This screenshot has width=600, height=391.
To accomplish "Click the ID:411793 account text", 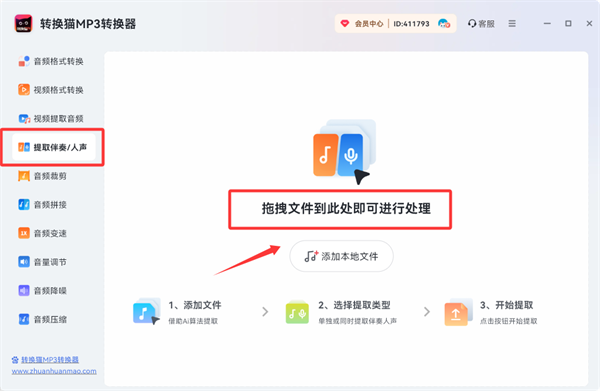I will (411, 24).
